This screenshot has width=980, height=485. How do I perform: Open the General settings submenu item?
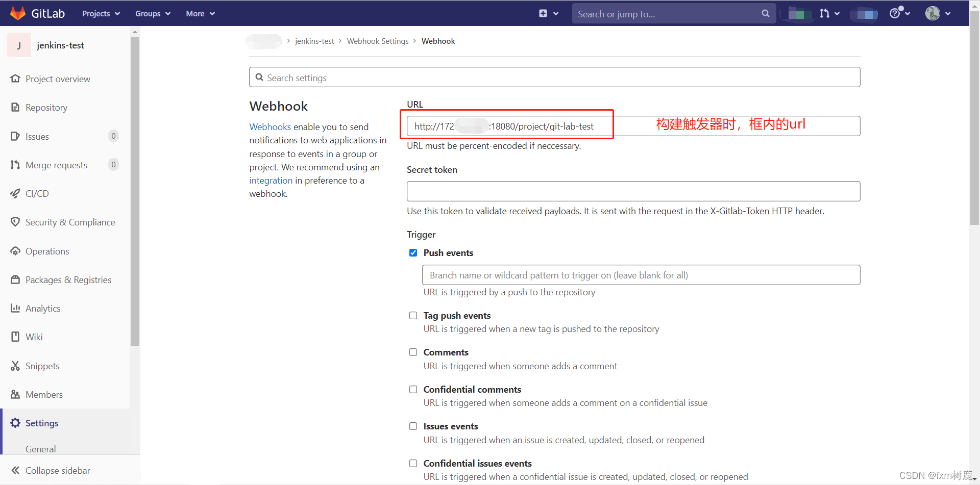tap(41, 449)
